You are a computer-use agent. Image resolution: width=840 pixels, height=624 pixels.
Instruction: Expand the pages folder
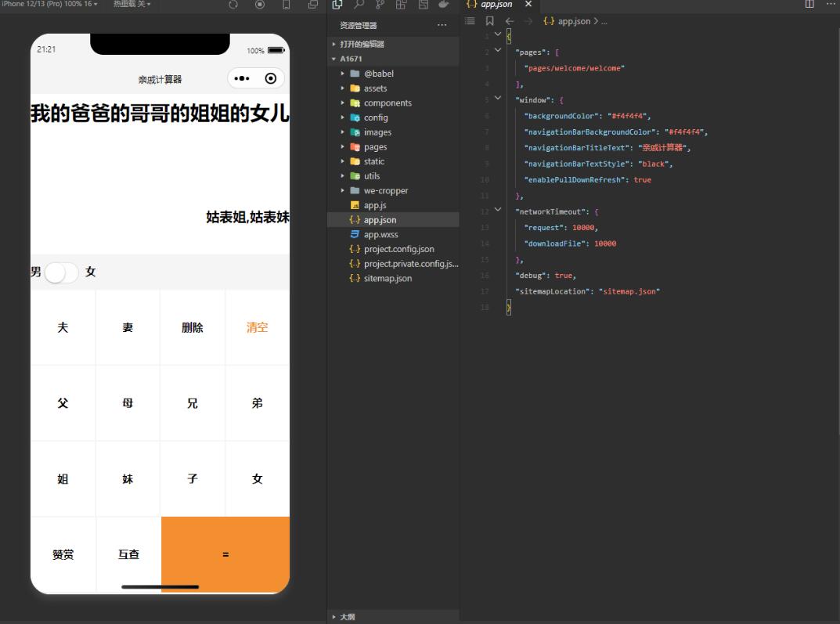(343, 147)
